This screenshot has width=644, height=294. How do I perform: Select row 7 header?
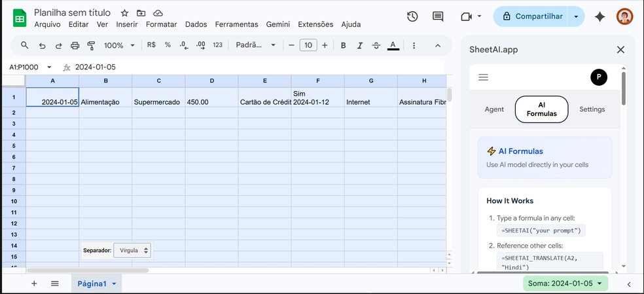(x=14, y=168)
